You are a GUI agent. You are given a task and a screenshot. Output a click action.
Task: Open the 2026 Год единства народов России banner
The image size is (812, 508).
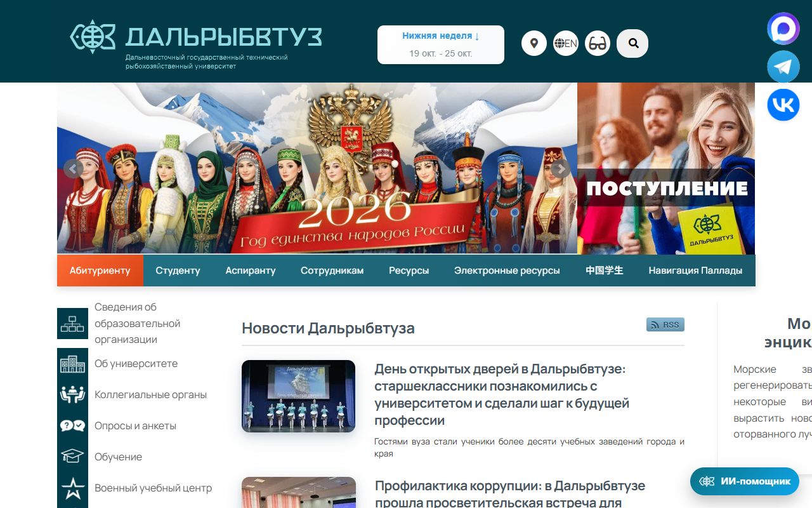tap(317, 168)
